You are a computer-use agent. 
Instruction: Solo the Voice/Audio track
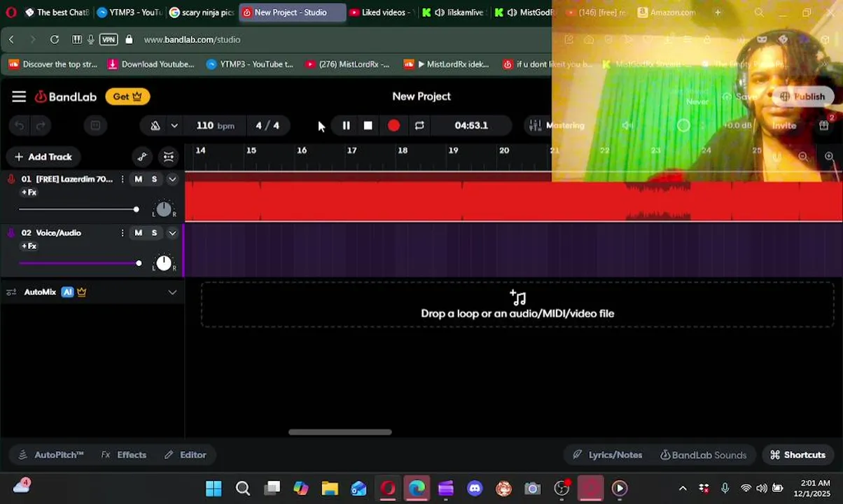[x=154, y=233]
